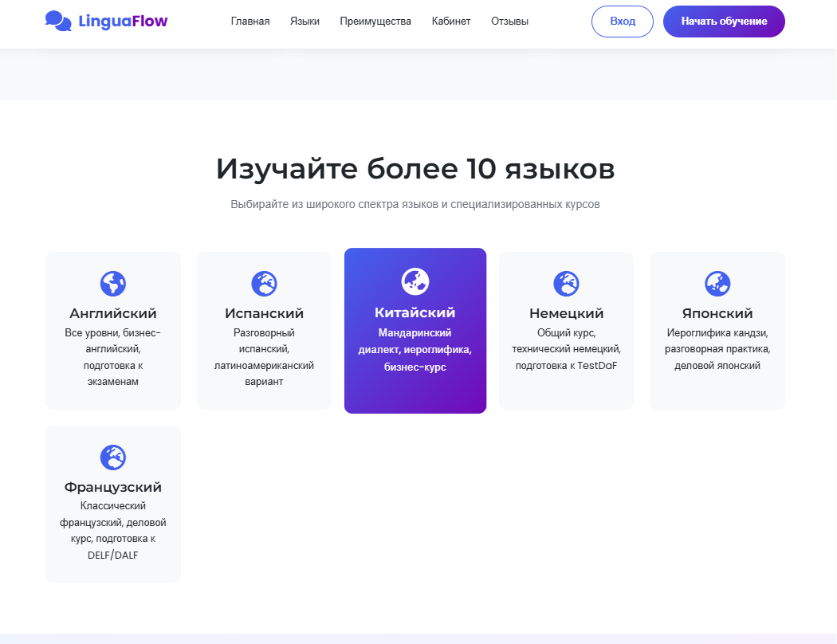The image size is (837, 644).
Task: Click the LinguaFlow brand name link
Action: [123, 21]
